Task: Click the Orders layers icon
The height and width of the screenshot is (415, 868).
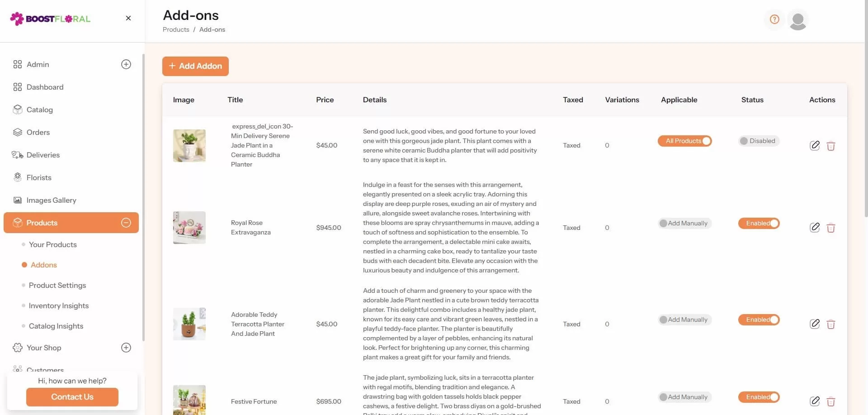Action: pos(18,132)
